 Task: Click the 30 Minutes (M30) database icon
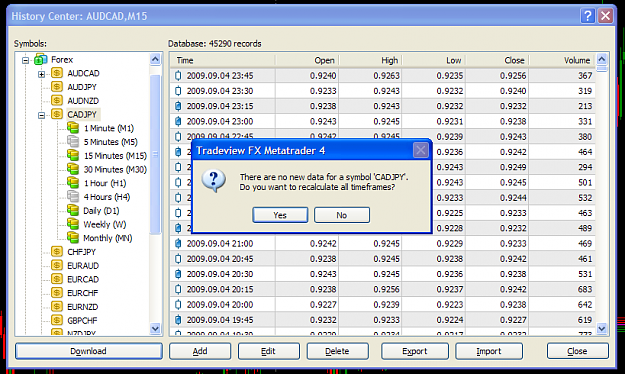click(x=73, y=169)
